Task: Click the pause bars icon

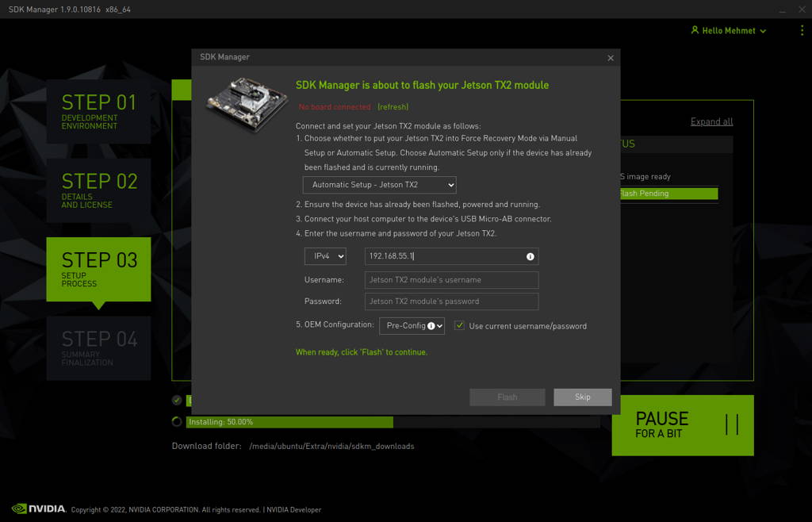Action: [732, 424]
